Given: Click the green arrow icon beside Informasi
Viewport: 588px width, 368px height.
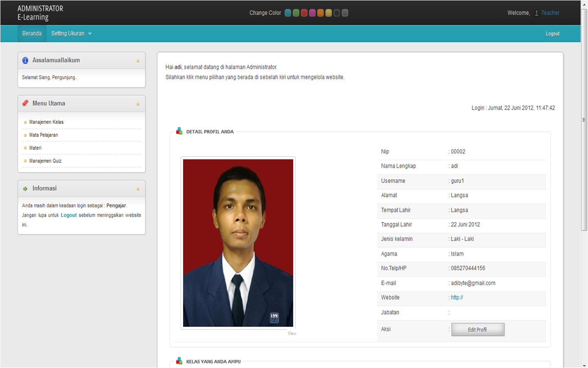Looking at the screenshot, I should tap(25, 189).
